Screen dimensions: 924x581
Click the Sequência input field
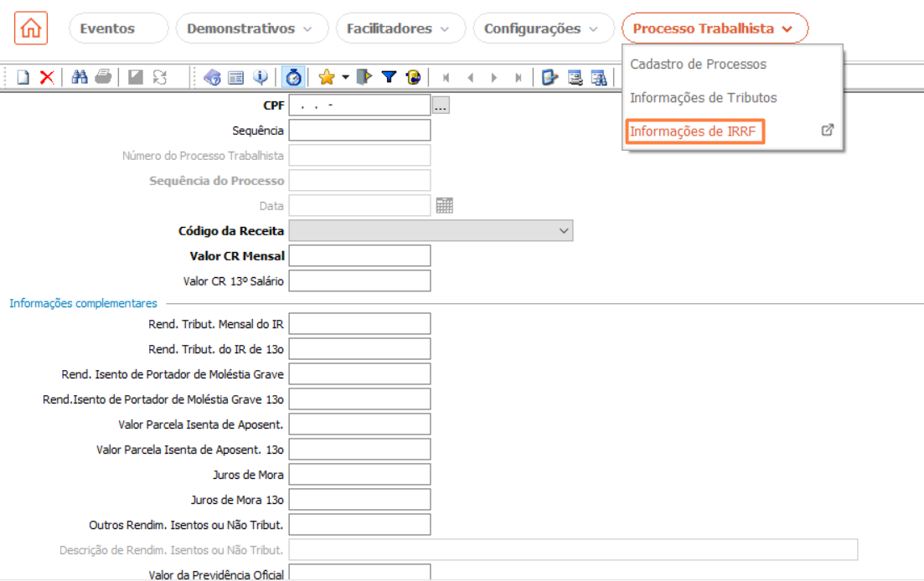tap(359, 131)
